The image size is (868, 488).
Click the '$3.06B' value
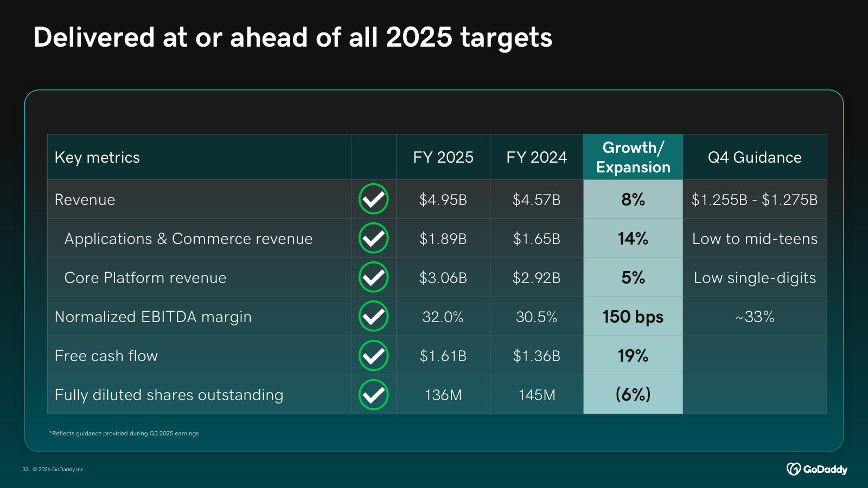pos(443,278)
